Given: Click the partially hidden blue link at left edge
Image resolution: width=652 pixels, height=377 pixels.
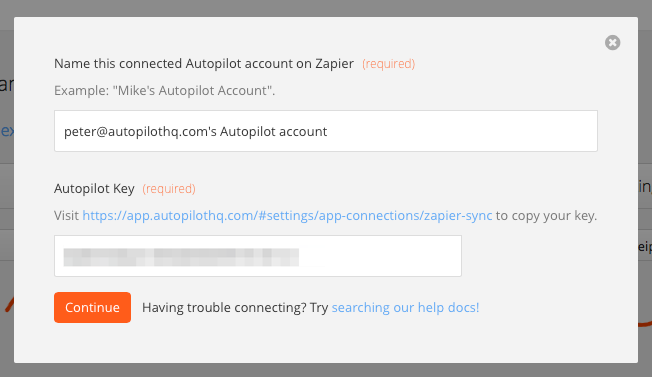Looking at the screenshot, I should 7,131.
